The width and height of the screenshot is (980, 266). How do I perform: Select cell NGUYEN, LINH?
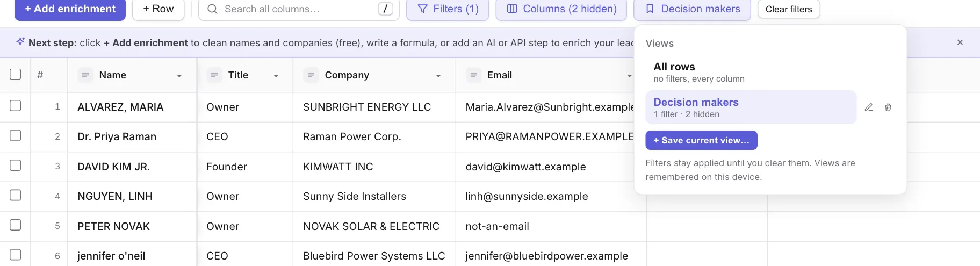point(132,196)
